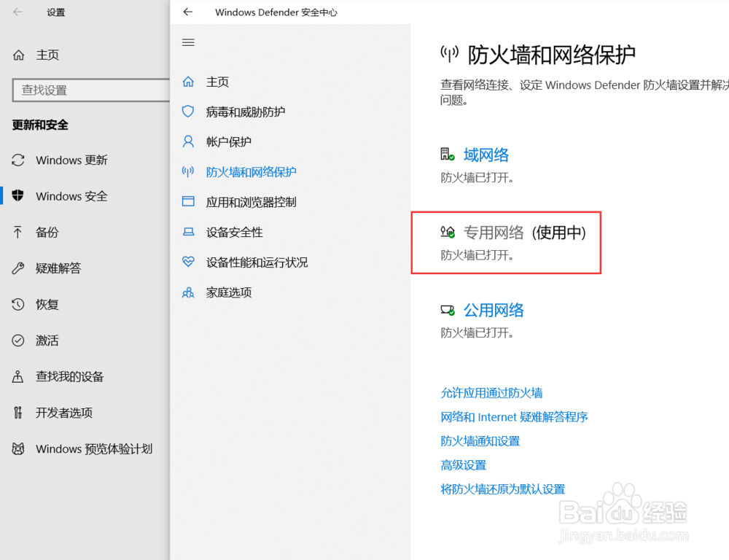Image resolution: width=729 pixels, height=560 pixels.
Task: Click the 防火墙和网络保护 antenna sidebar icon
Action: click(188, 172)
